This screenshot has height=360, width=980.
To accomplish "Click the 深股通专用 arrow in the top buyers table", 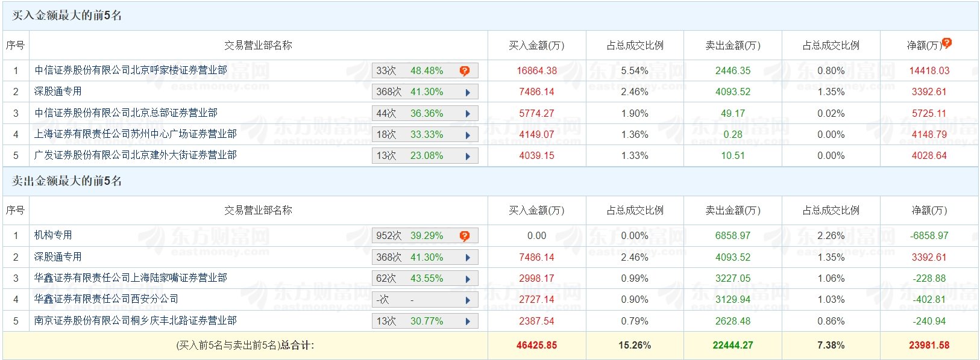I will (468, 92).
